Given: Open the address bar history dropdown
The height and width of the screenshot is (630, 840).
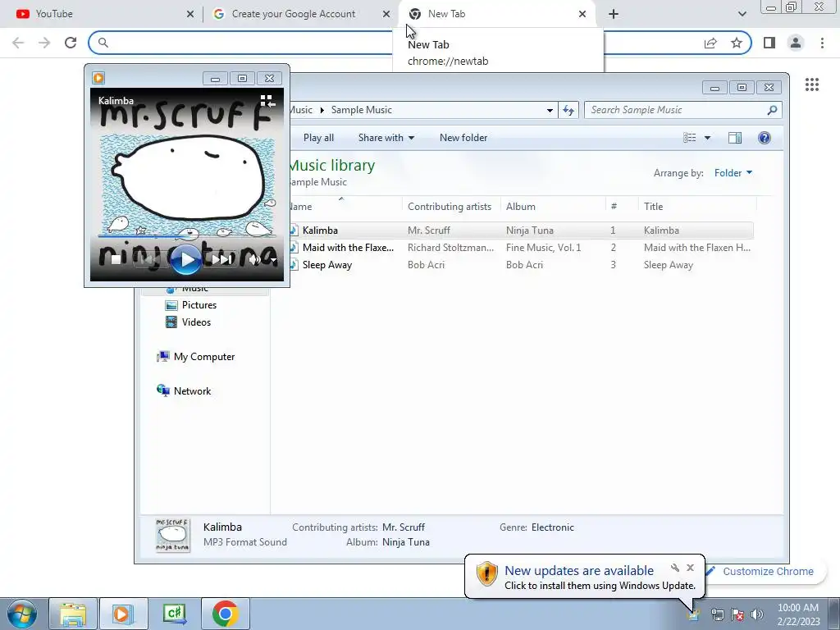Looking at the screenshot, I should [x=550, y=111].
